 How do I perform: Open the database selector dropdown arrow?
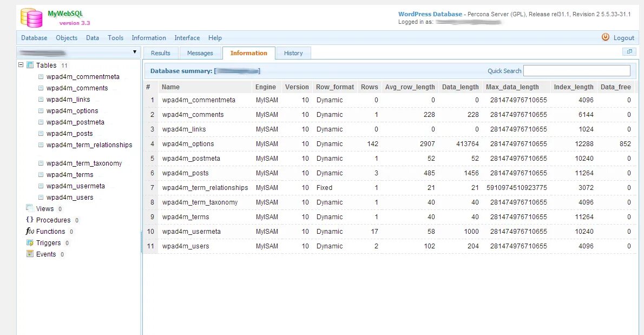(134, 51)
